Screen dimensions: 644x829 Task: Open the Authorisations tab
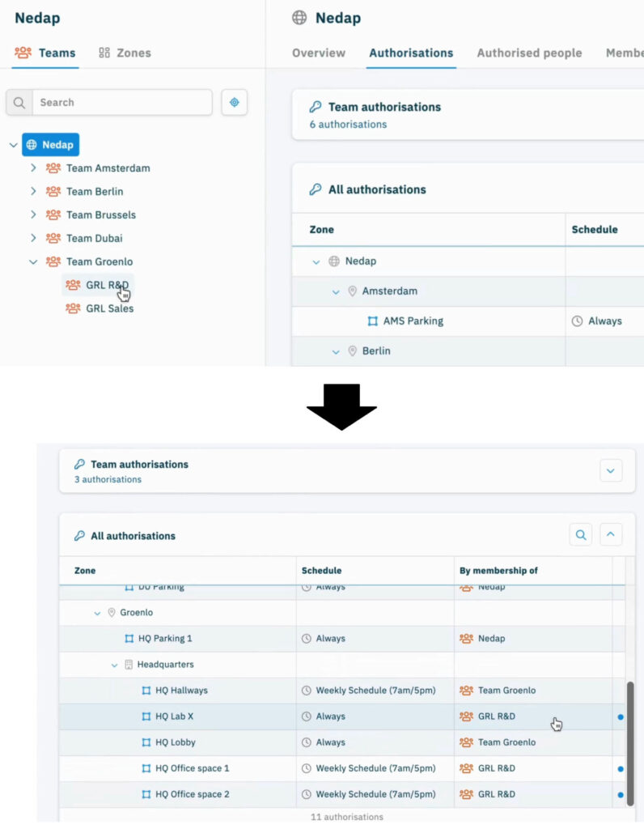[x=411, y=53]
